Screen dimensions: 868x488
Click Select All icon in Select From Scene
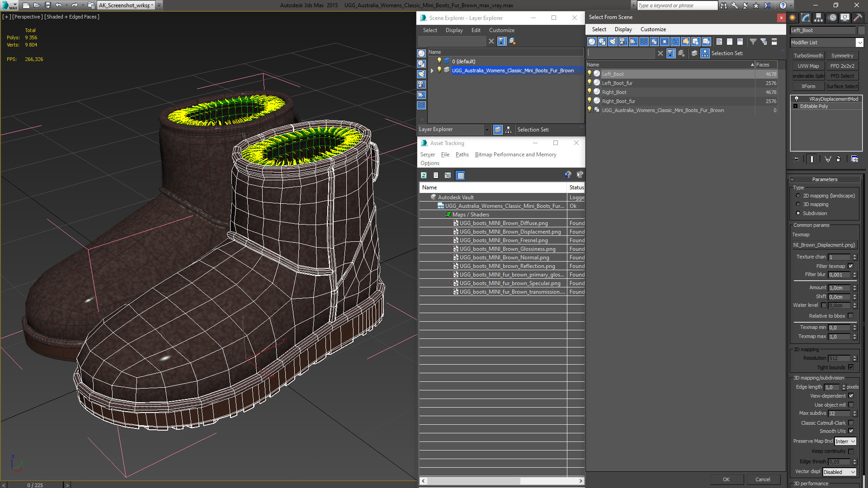tap(719, 42)
